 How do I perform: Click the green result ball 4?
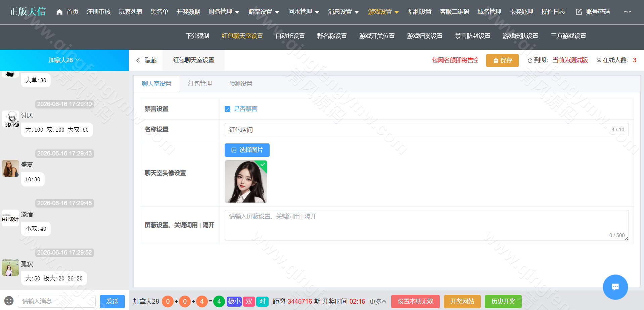(x=219, y=302)
